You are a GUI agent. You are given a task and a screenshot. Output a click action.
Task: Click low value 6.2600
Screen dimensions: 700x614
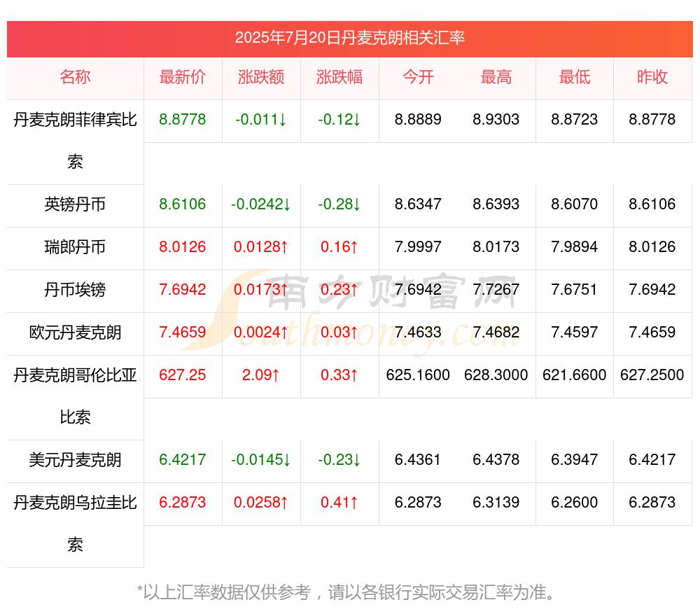(575, 503)
